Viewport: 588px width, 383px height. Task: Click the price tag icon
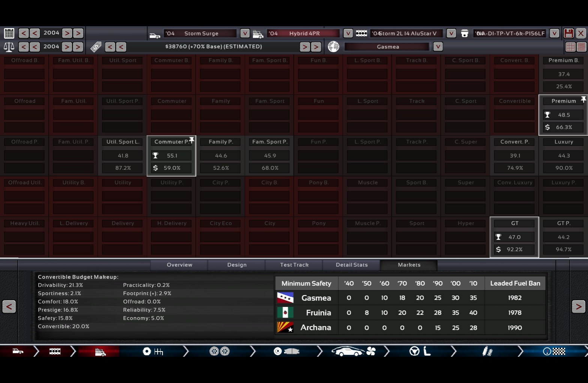point(96,47)
